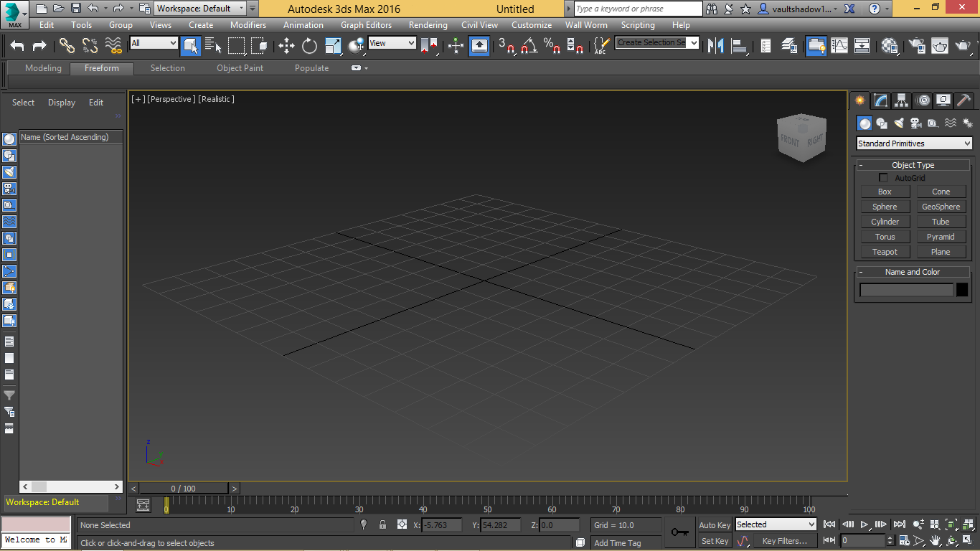
Task: Click the Mirror tool in main toolbar
Action: (715, 46)
